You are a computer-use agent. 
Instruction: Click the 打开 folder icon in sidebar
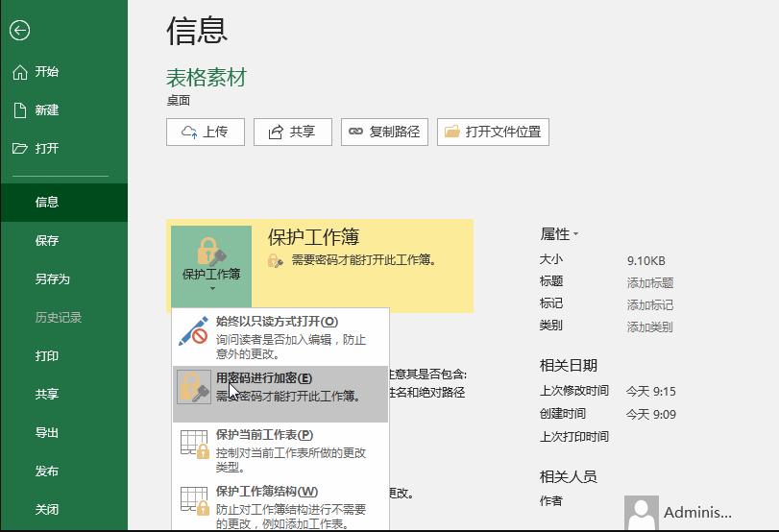(19, 149)
